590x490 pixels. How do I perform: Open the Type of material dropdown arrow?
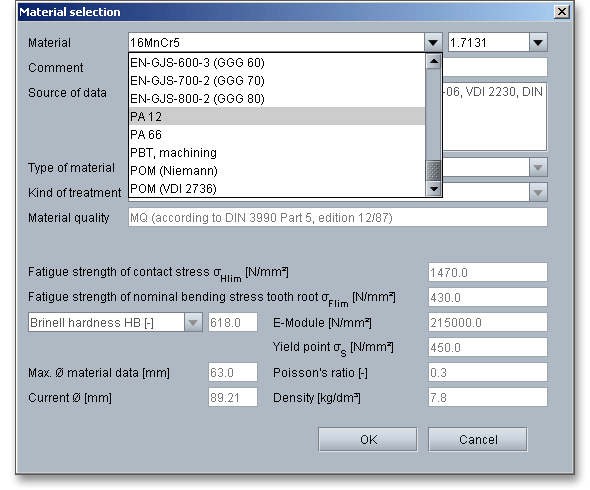coord(538,167)
